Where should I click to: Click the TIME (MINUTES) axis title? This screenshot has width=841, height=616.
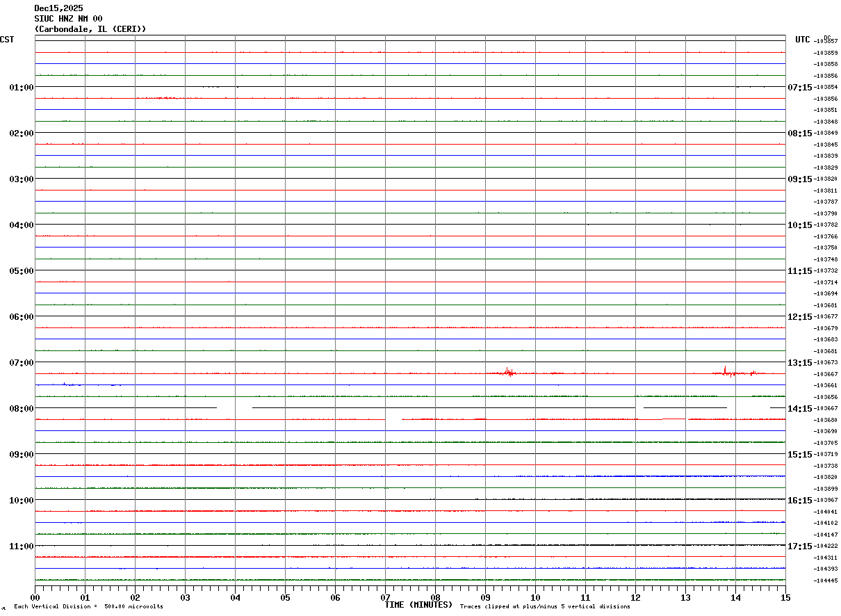pyautogui.click(x=418, y=605)
